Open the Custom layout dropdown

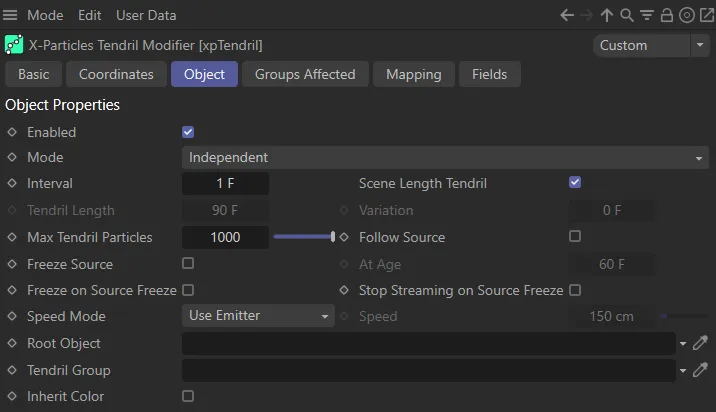tap(642, 45)
